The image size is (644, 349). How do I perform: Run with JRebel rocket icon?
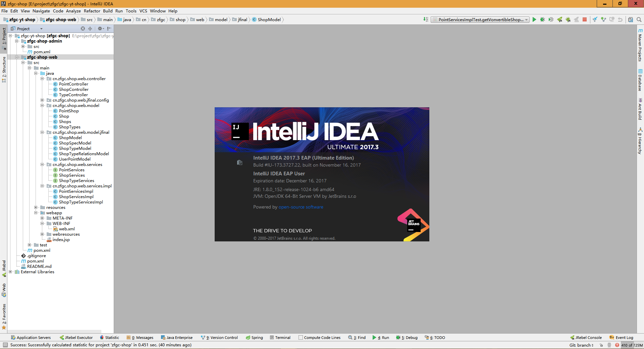pyautogui.click(x=559, y=19)
